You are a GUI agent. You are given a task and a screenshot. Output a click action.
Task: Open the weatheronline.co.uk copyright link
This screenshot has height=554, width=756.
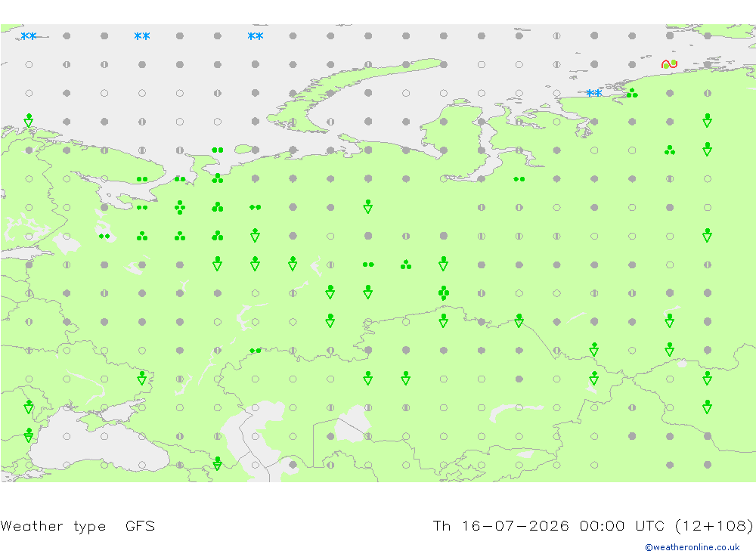tap(692, 546)
